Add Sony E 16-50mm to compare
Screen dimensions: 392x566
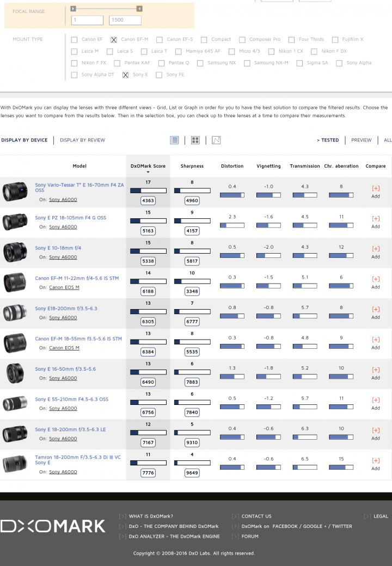click(376, 373)
